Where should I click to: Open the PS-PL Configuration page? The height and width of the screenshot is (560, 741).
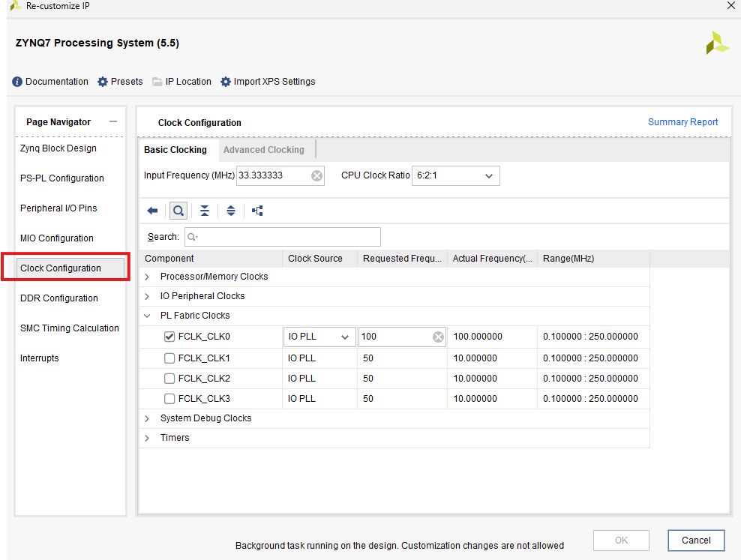point(62,178)
